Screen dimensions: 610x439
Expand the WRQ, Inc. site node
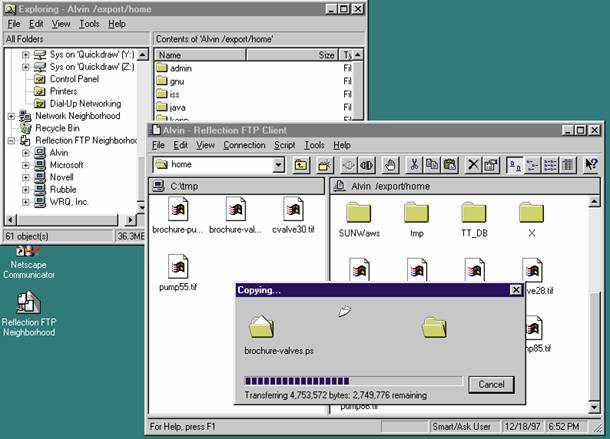(25, 202)
